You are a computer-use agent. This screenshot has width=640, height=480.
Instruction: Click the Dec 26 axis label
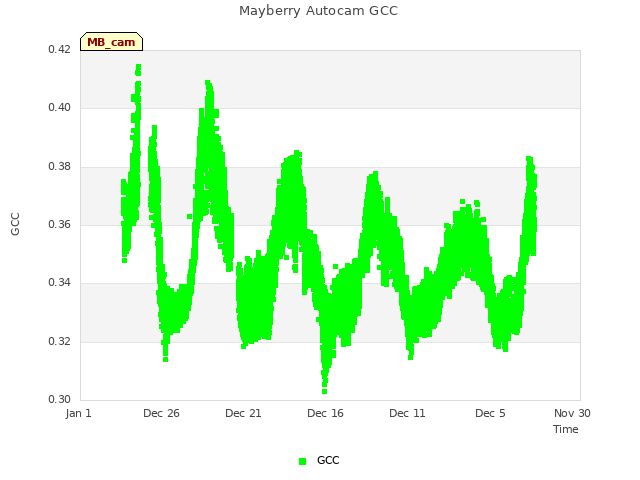(x=161, y=413)
